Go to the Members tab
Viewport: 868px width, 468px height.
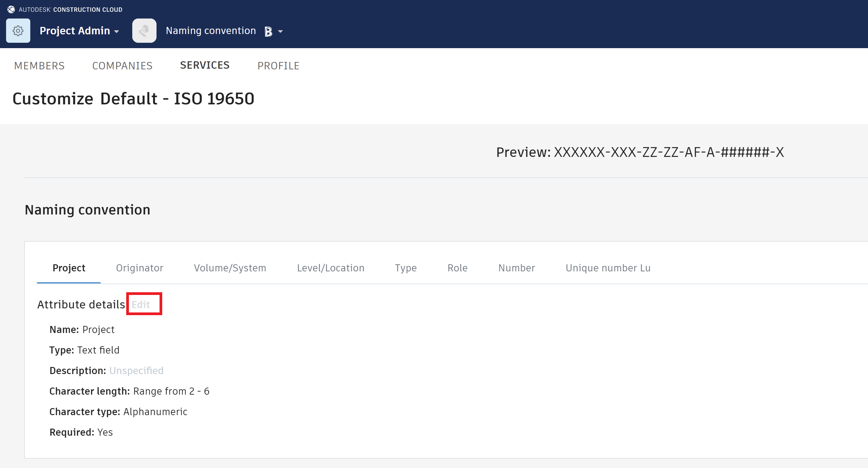(39, 66)
